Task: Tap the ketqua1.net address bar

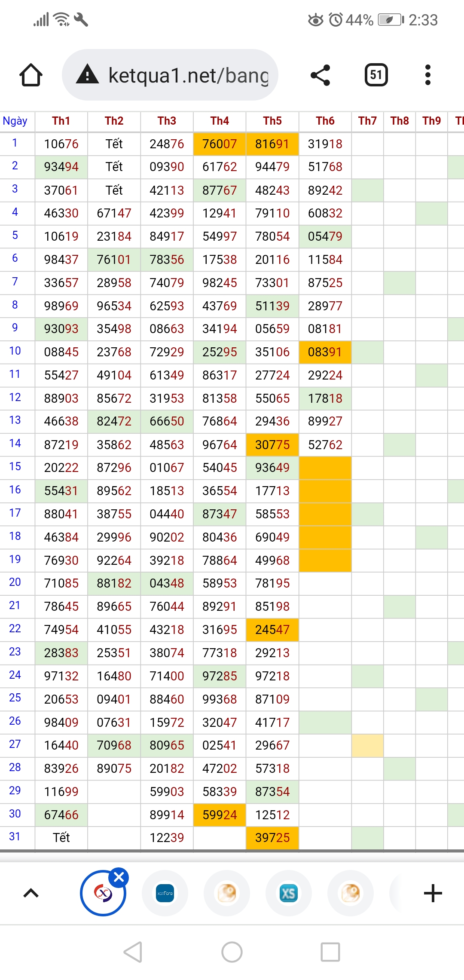Action: pyautogui.click(x=188, y=75)
